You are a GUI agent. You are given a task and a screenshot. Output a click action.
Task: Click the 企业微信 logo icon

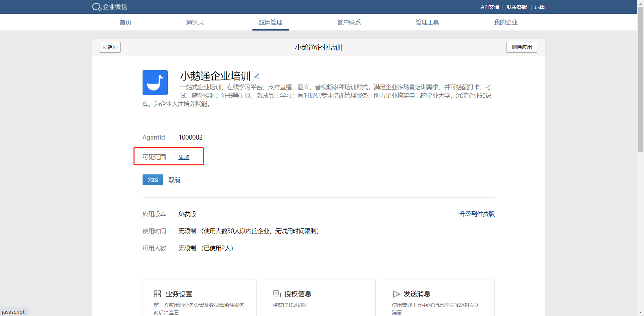97,7
